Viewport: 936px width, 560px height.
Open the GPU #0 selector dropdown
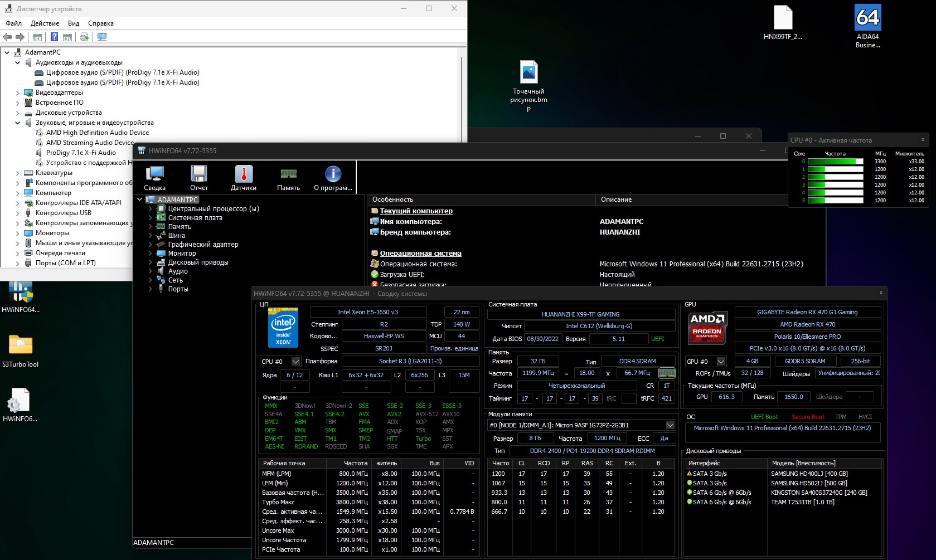[721, 362]
